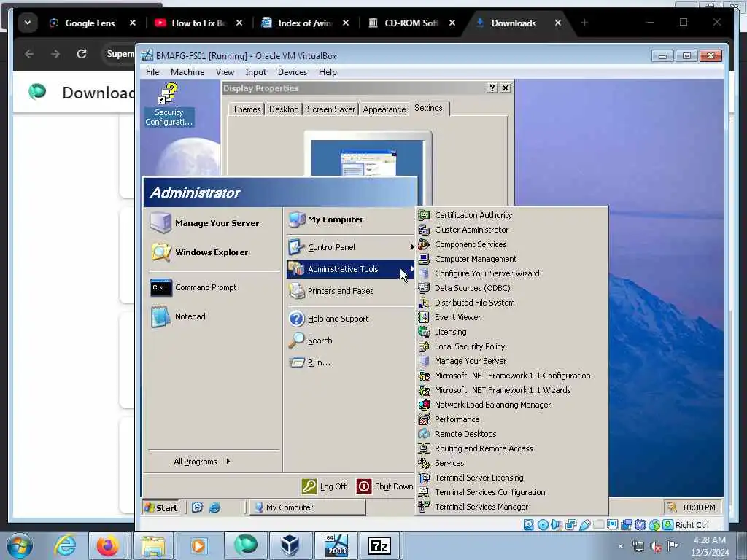The image size is (747, 560).
Task: Switch to Screen Saver tab
Action: pos(331,109)
